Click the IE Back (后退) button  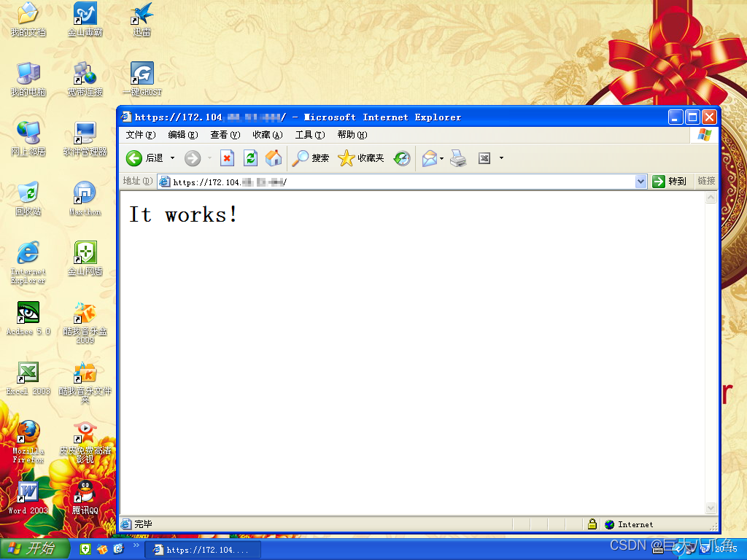tap(145, 158)
